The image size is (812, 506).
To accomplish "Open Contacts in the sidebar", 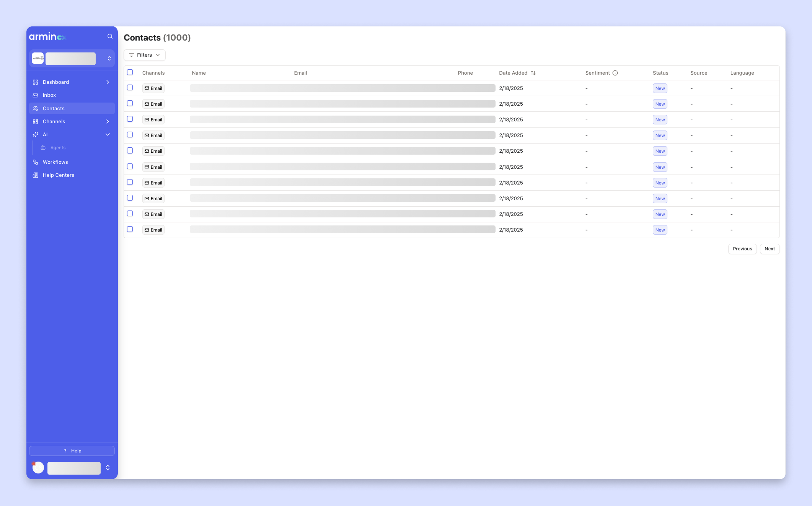I will click(x=54, y=109).
